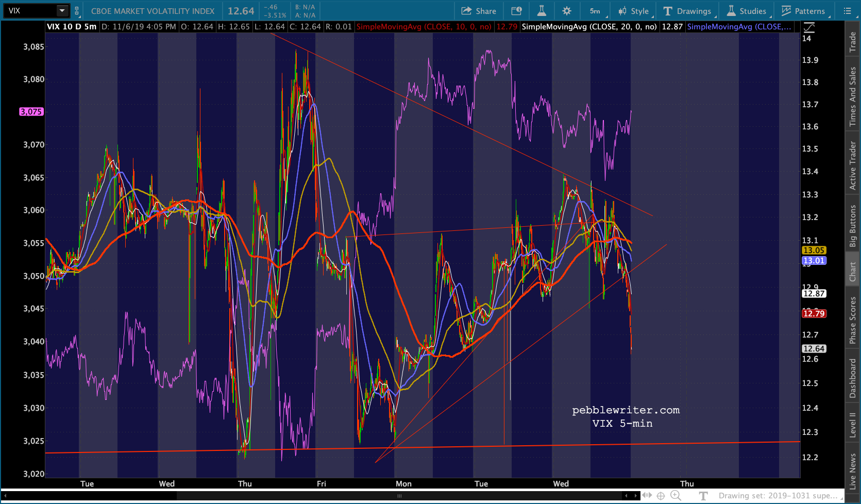Click the 12.79 red price bubble
This screenshot has height=504, width=861.
click(x=814, y=314)
